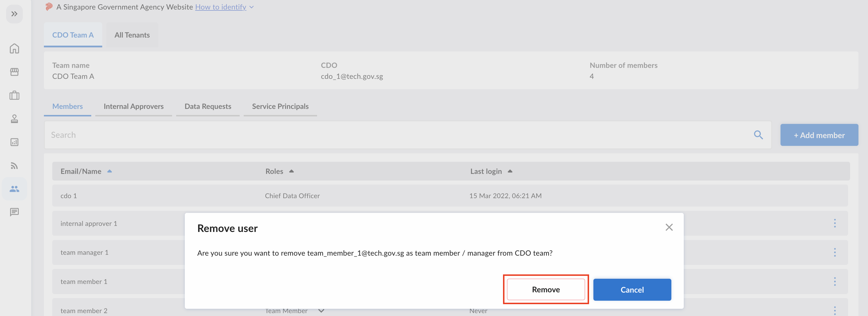Screen dimensions: 868x316
Task: Open the RSS feed sidebar icon
Action: pyautogui.click(x=14, y=166)
